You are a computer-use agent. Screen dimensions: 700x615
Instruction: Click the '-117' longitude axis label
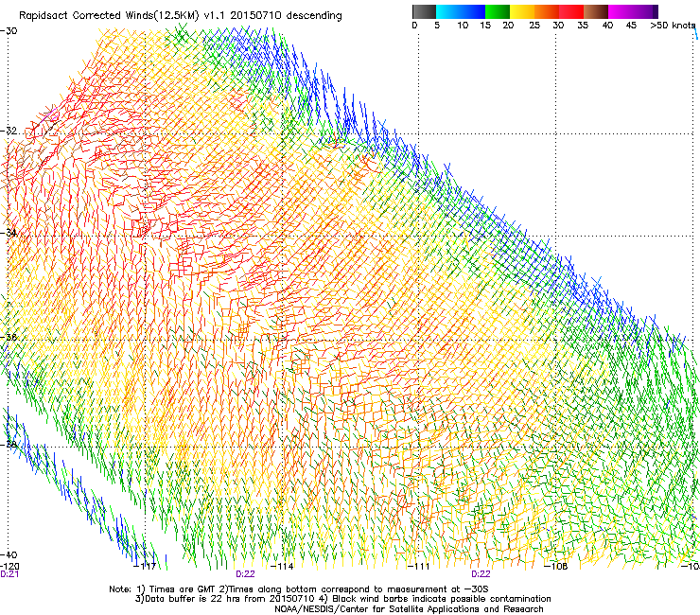point(145,567)
